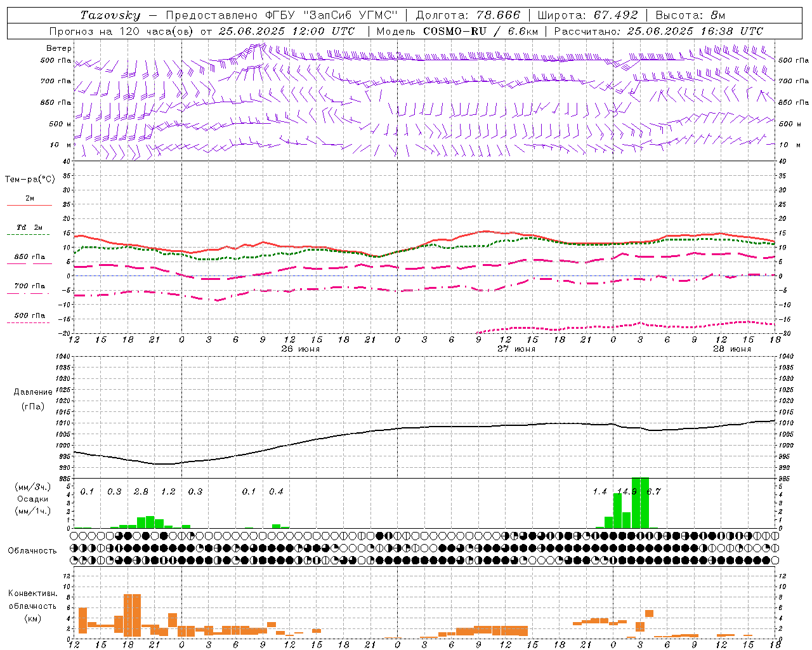812x650 pixels.
Task: Click the '28 июня' date label
Action: point(731,349)
